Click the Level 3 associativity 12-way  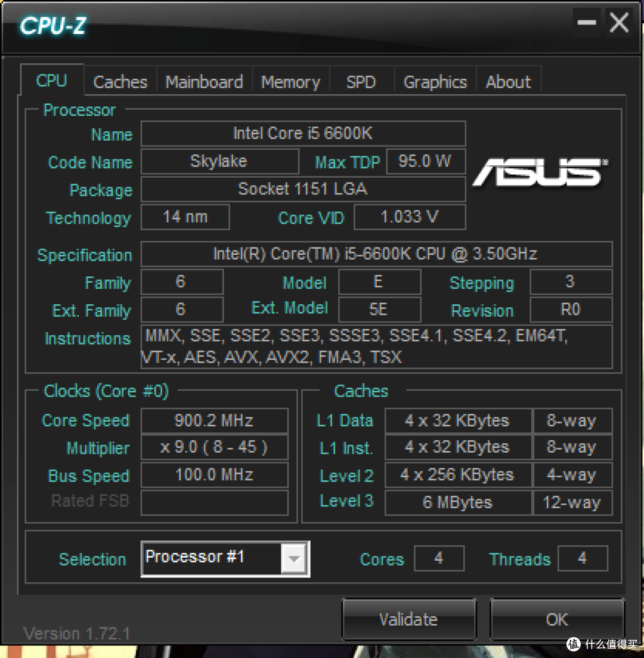572,502
